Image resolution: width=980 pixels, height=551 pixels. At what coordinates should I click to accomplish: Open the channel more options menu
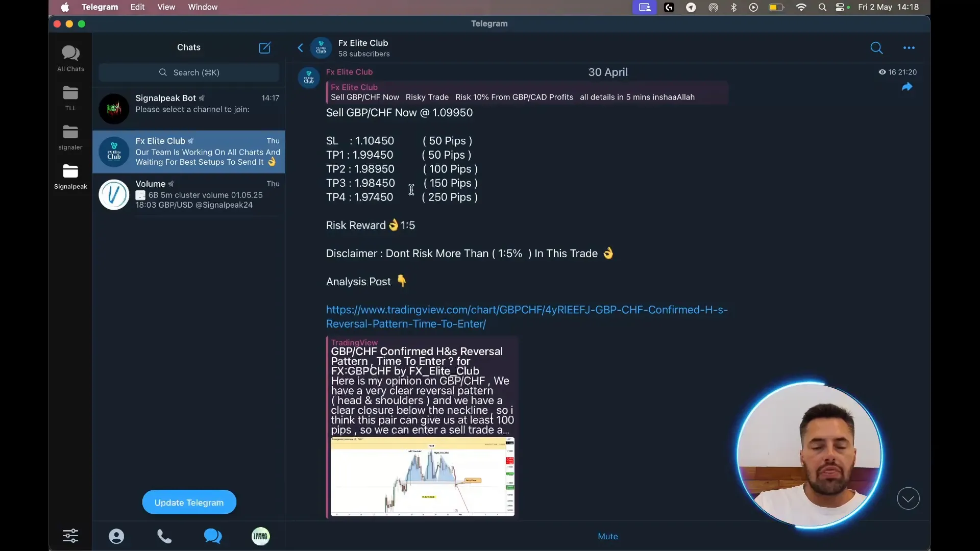pos(909,48)
